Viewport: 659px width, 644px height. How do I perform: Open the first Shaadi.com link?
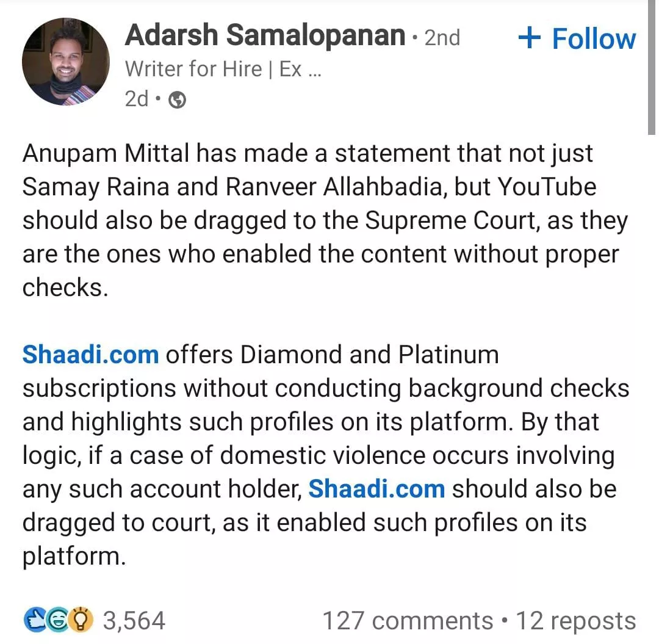pos(90,355)
